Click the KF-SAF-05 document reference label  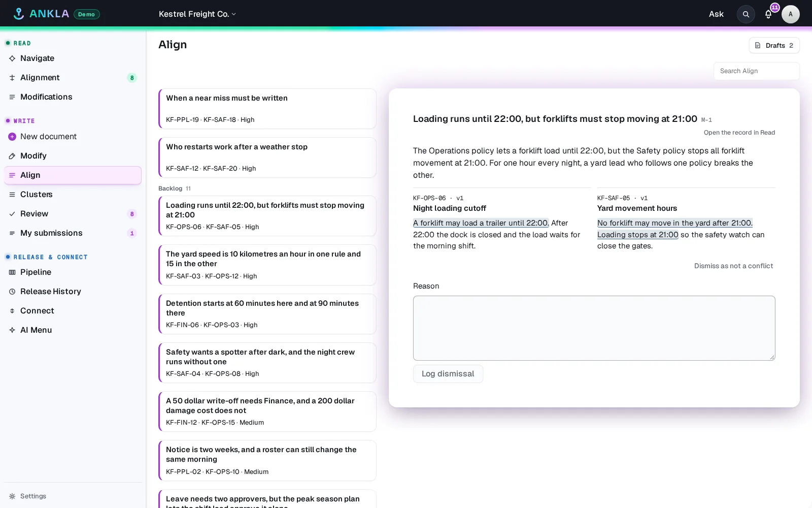(x=614, y=198)
